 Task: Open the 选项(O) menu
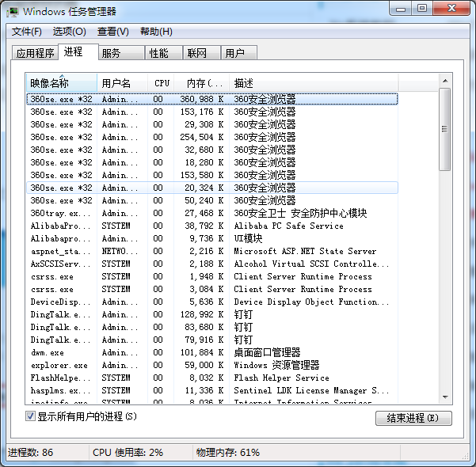[x=69, y=31]
